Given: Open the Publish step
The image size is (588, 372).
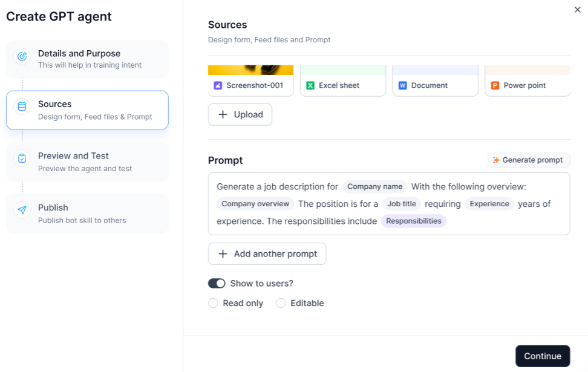Looking at the screenshot, I should 87,213.
